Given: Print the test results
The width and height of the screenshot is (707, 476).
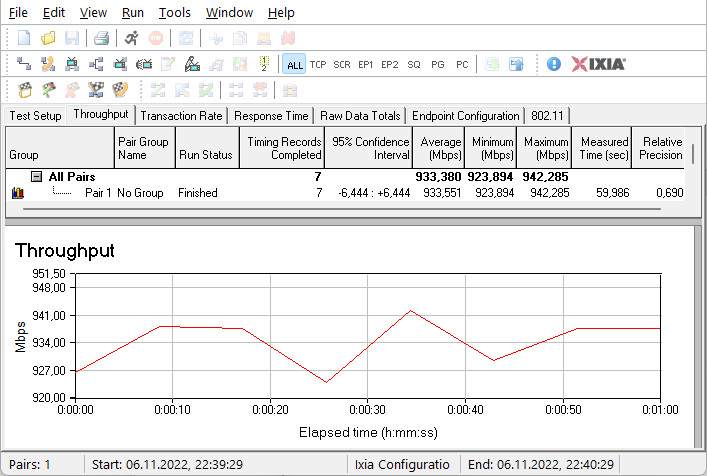Looking at the screenshot, I should click(x=101, y=38).
